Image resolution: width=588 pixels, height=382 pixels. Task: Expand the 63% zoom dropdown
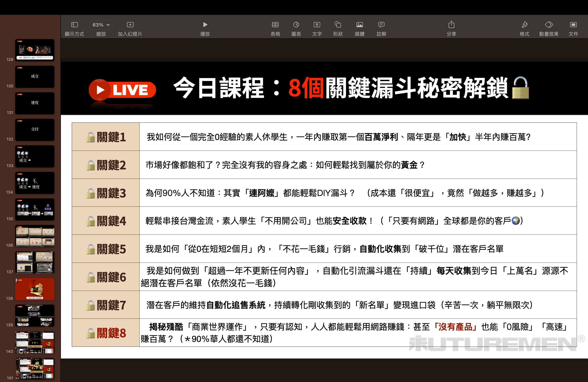(101, 25)
